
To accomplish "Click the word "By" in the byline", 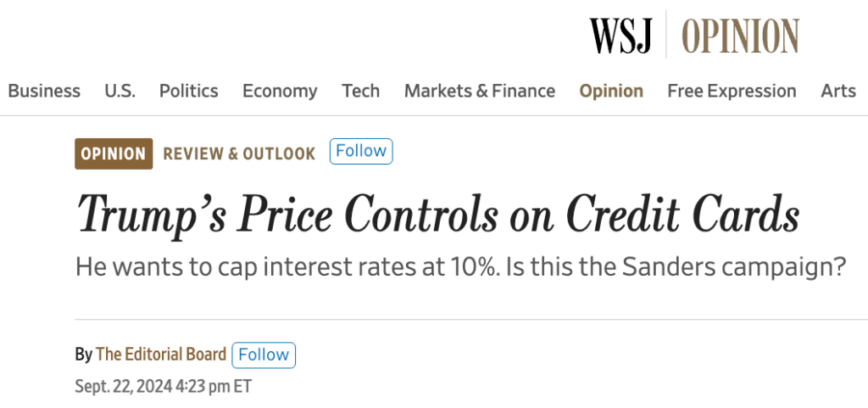I will point(83,355).
